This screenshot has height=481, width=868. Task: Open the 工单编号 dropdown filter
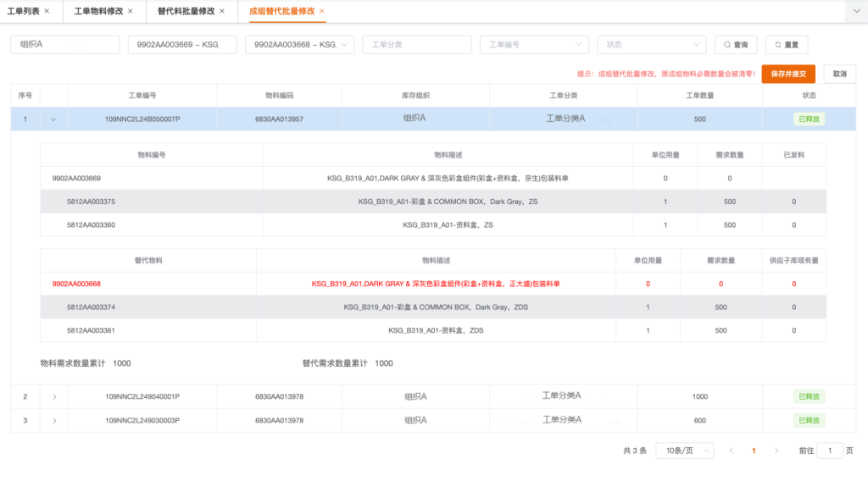[x=534, y=44]
